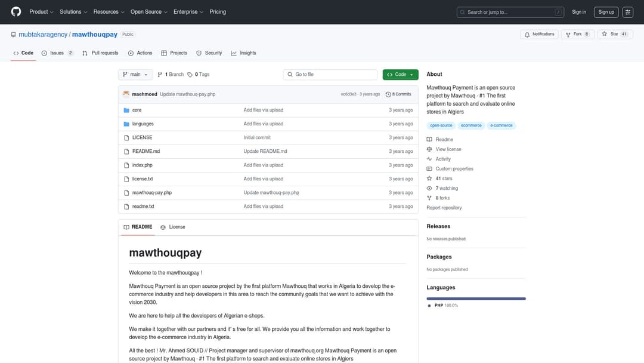This screenshot has width=644, height=363.
Task: Open the green Code dropdown button
Action: pyautogui.click(x=401, y=75)
